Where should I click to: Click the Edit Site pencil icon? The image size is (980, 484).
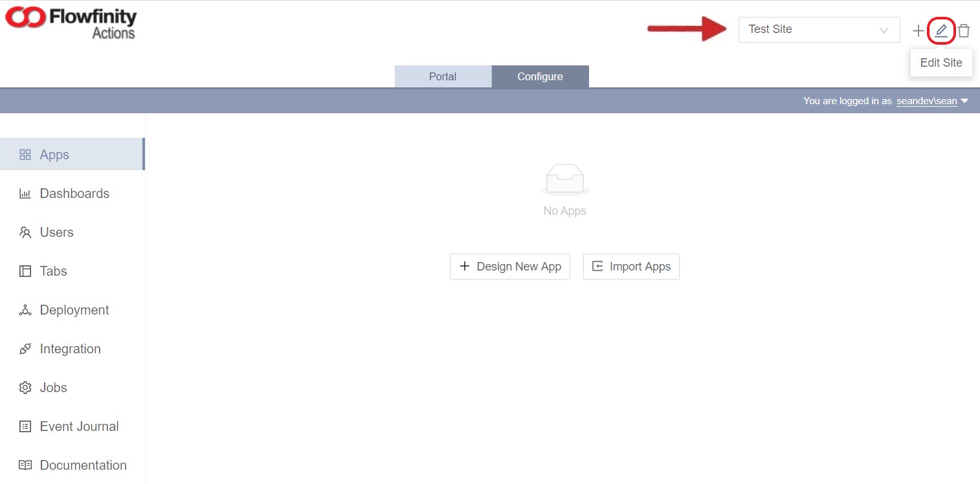pos(941,30)
